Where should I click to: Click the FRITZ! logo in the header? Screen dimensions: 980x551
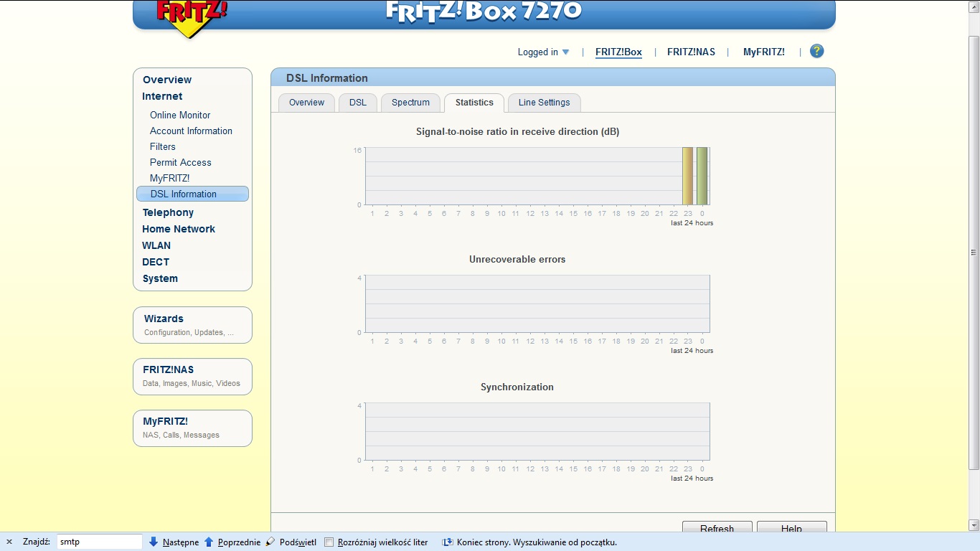(x=190, y=17)
